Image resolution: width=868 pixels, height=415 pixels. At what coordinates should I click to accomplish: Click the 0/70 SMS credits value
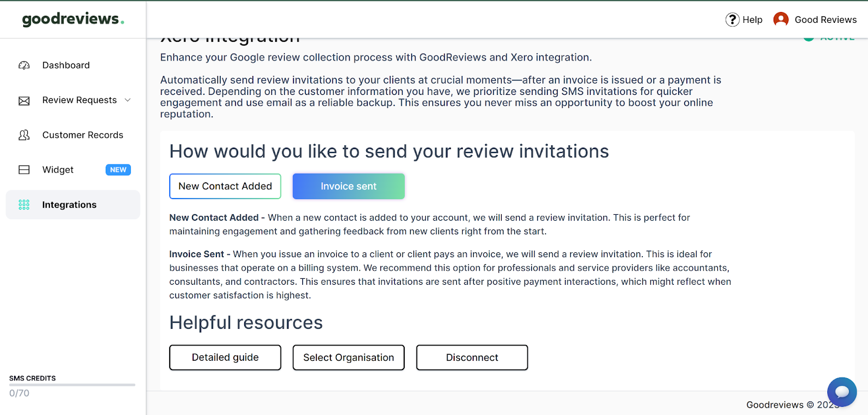tap(19, 393)
